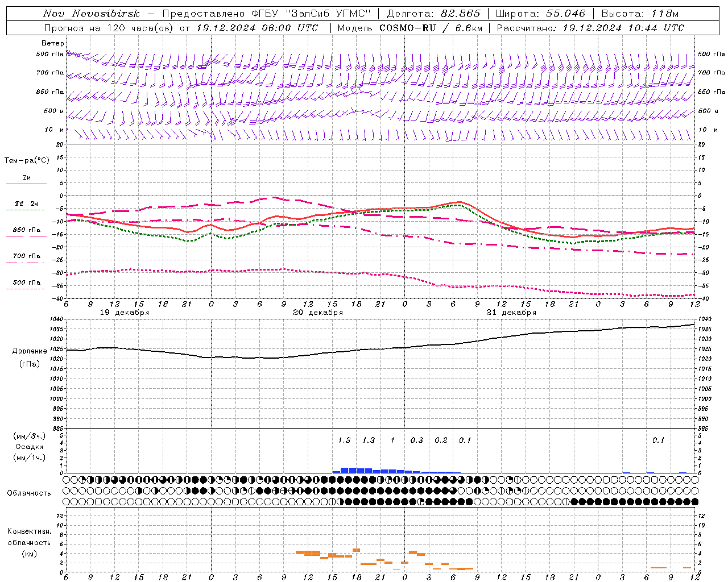
Task: Click the Nov_Novosibirsk station title
Action: tap(92, 14)
